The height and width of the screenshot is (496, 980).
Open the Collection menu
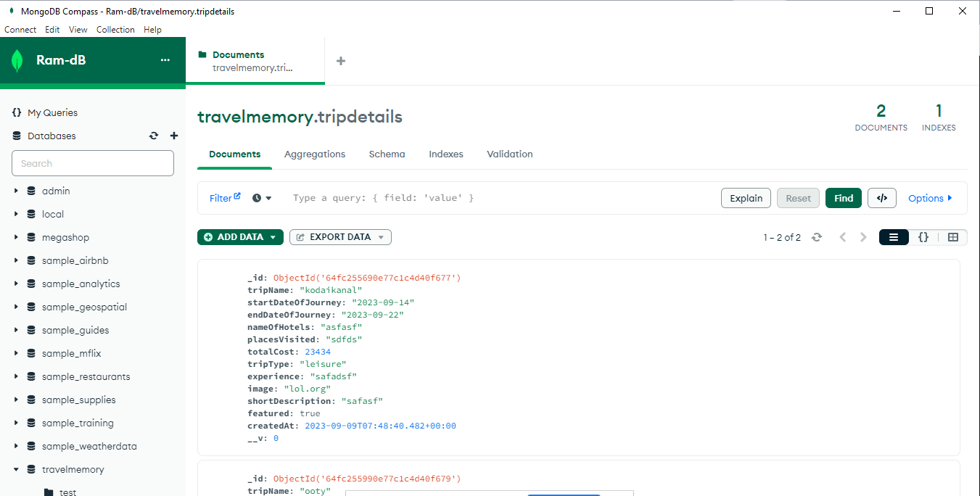[x=115, y=30]
